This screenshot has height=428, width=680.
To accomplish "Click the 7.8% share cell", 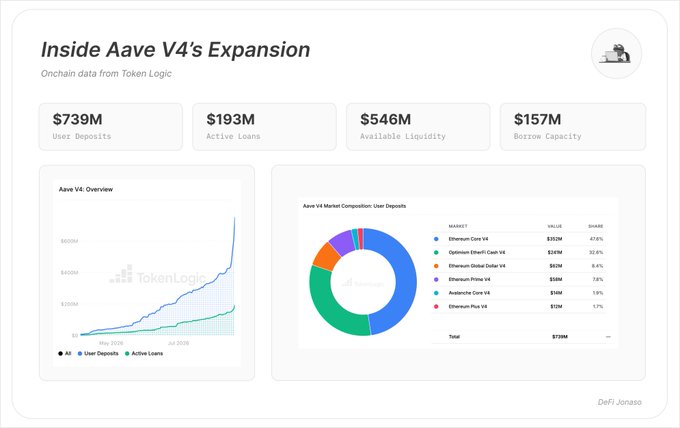I will pos(598,280).
